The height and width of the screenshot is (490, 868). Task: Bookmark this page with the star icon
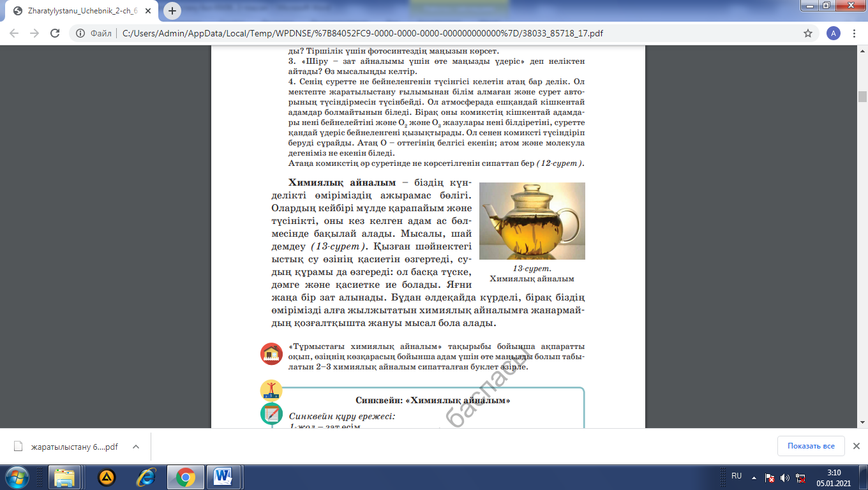coord(808,33)
